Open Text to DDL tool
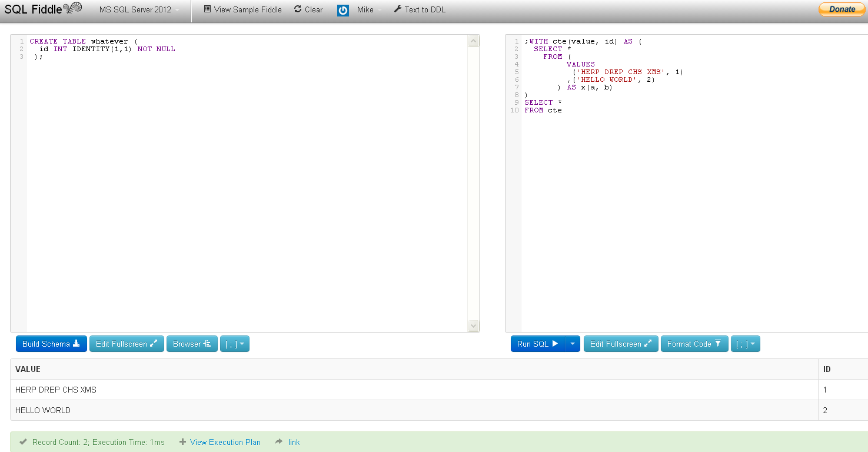The width and height of the screenshot is (868, 452). click(420, 9)
